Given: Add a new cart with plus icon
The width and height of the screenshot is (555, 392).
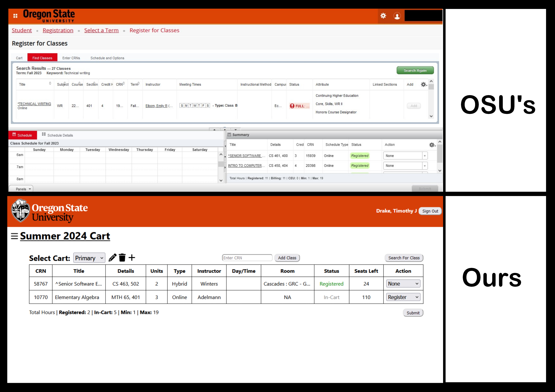Looking at the screenshot, I should click(132, 257).
